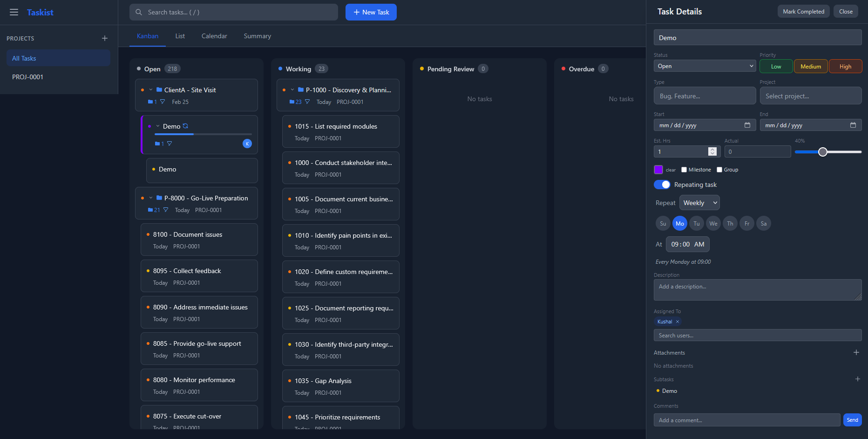Collapse the P-1000 - Discovery group
The image size is (868, 439).
pyautogui.click(x=292, y=89)
